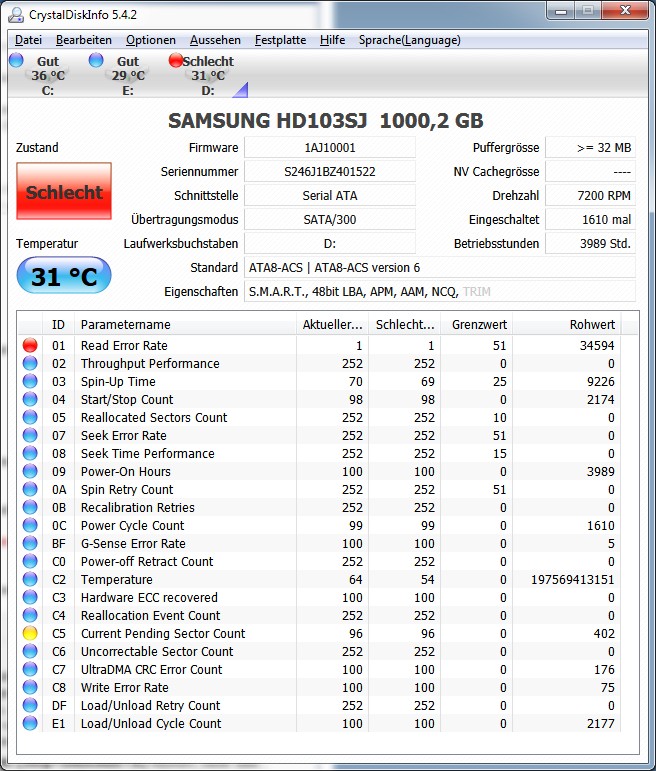Select drive E: with Gut status
Viewport: 656px width, 771px height.
[128, 75]
